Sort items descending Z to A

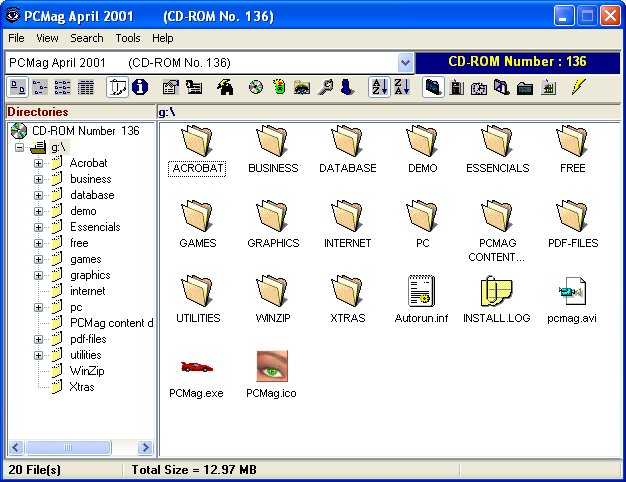(402, 87)
